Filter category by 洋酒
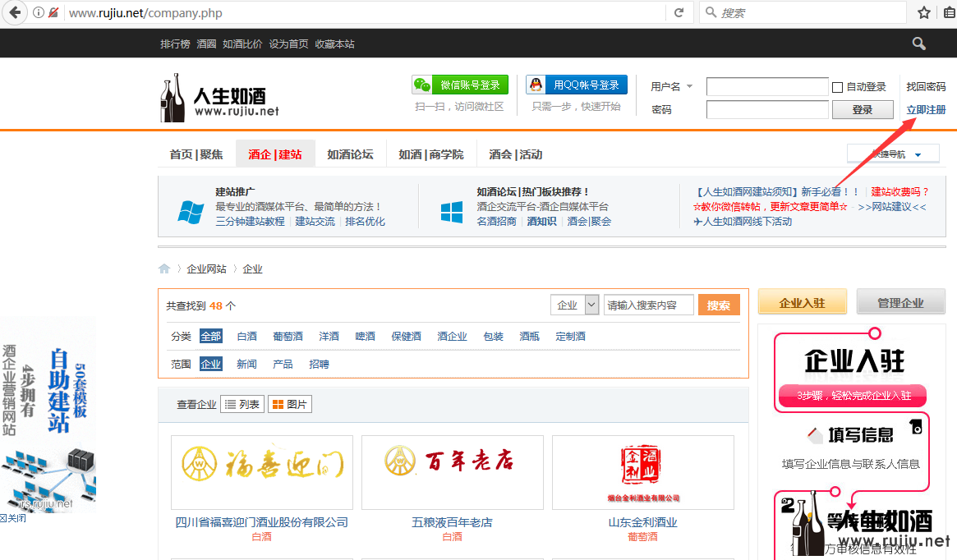Image resolution: width=957 pixels, height=560 pixels. pos(329,336)
